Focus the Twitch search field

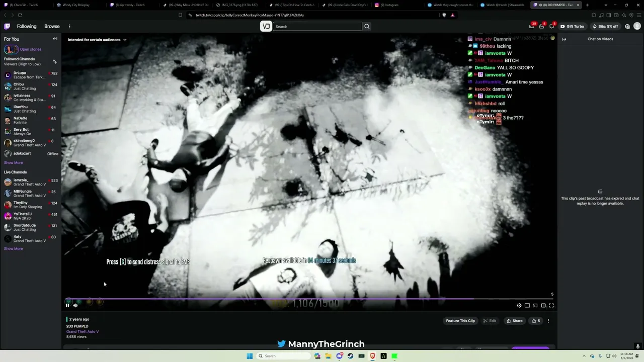point(317,27)
